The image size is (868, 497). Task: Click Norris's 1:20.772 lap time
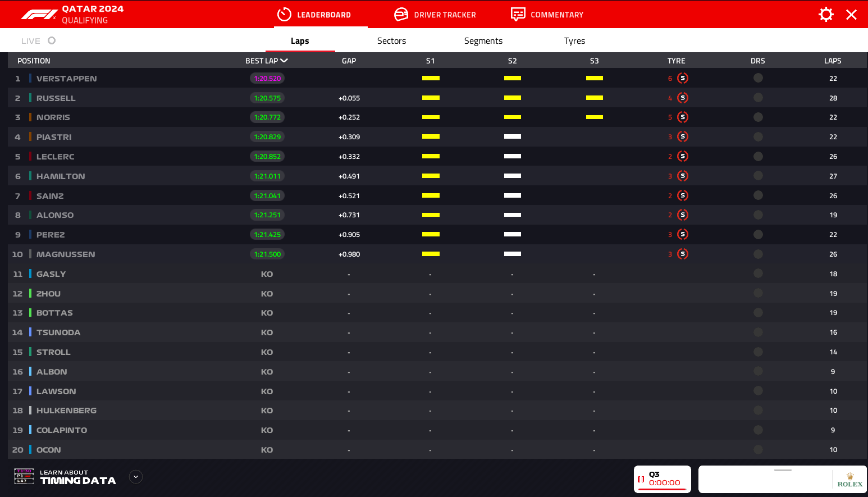267,117
